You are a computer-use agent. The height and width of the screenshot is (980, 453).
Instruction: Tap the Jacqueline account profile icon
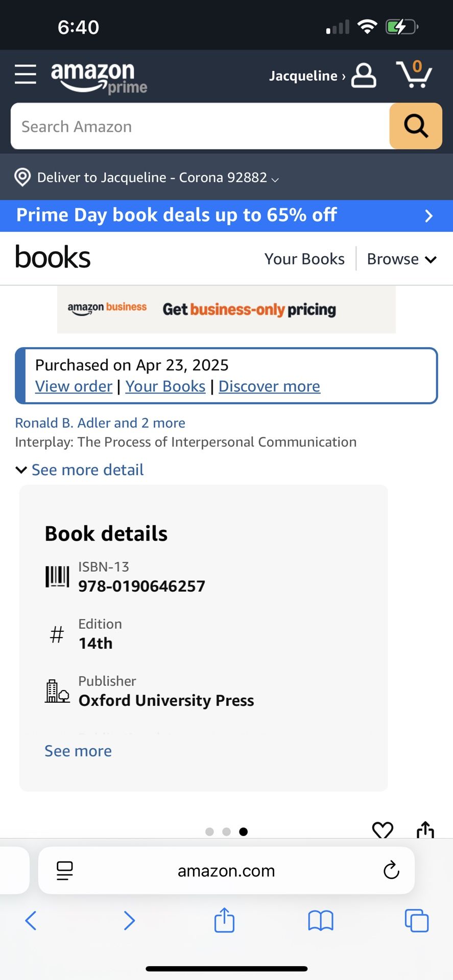pyautogui.click(x=364, y=76)
